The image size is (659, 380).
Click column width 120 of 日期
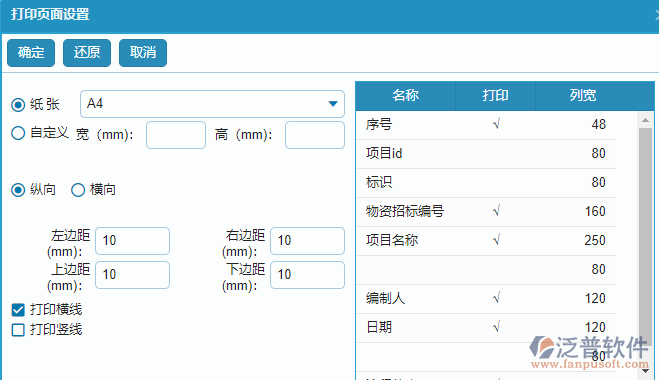(x=595, y=327)
